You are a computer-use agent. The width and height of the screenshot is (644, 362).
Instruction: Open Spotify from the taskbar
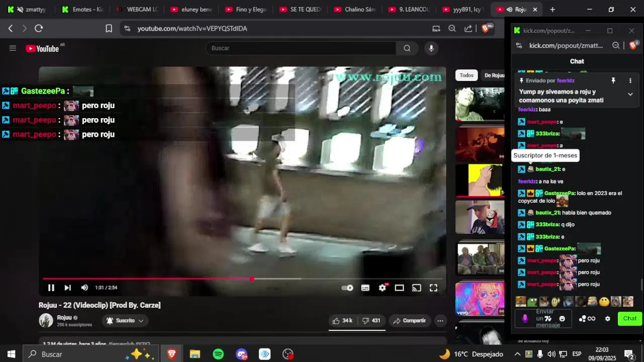pyautogui.click(x=218, y=354)
